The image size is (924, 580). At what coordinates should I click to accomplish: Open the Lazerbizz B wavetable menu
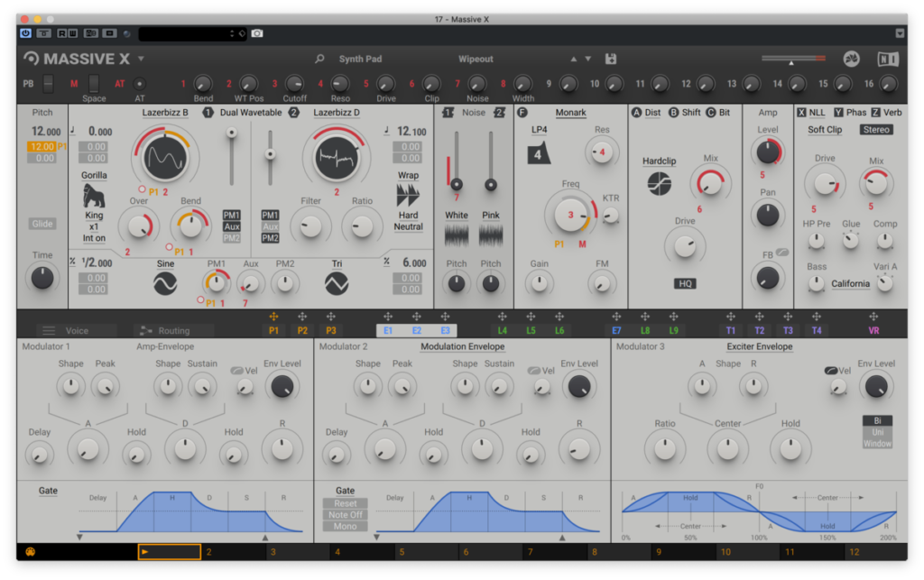(165, 113)
